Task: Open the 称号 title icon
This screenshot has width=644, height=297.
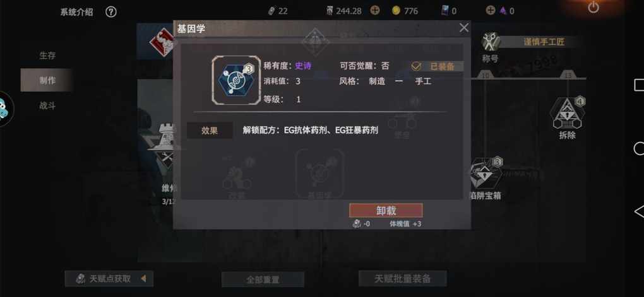Action: [x=491, y=42]
